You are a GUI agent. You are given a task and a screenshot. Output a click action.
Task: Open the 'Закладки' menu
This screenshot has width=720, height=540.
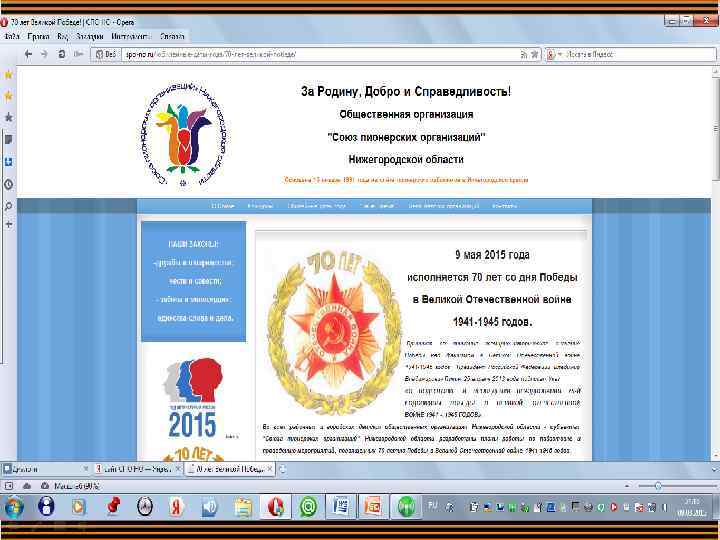coord(90,36)
